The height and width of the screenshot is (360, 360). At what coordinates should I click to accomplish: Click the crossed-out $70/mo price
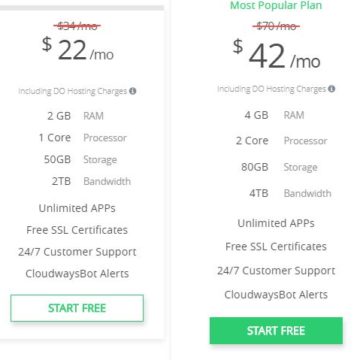click(276, 26)
